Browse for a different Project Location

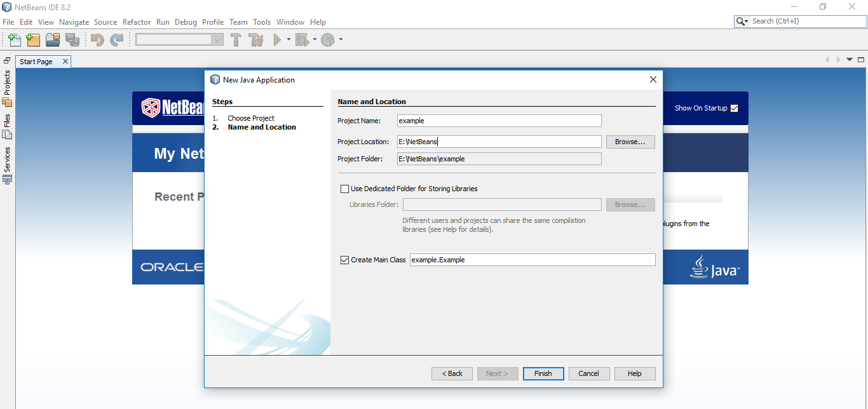tap(630, 142)
